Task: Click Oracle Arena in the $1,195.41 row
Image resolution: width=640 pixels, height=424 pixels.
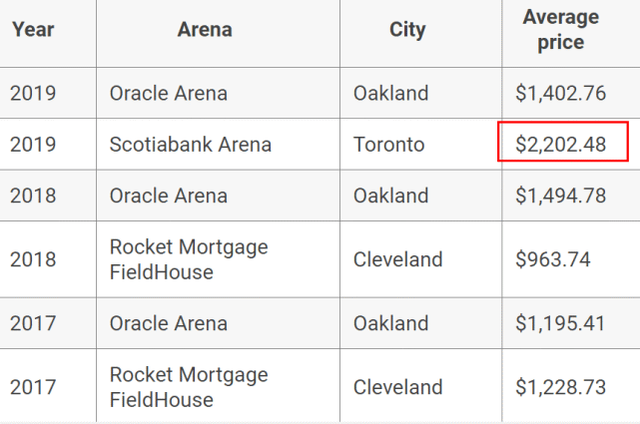Action: tap(168, 323)
